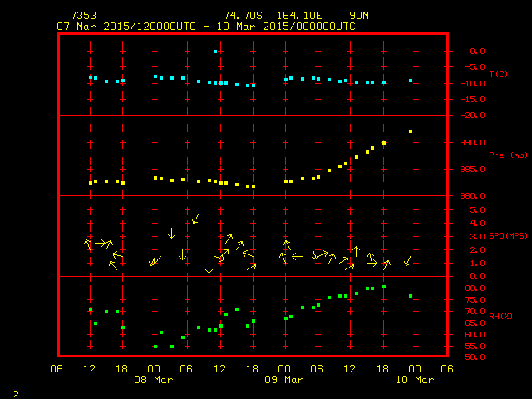Click the 08 Mar date label

tap(154, 380)
